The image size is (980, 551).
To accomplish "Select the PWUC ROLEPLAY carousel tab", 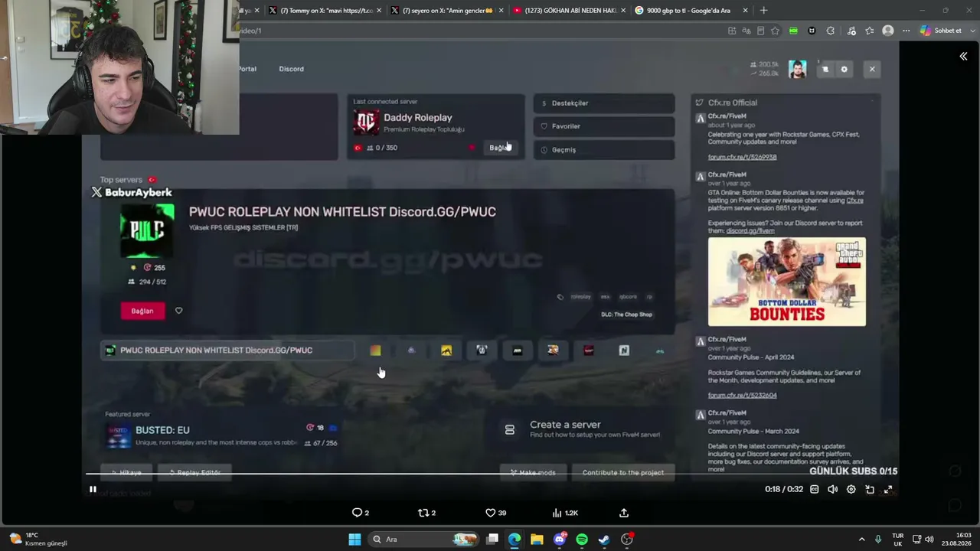I will 227,350.
